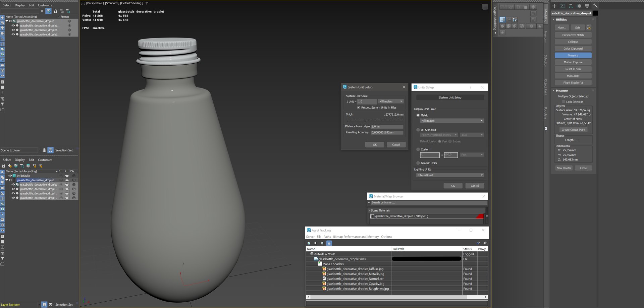The height and width of the screenshot is (308, 644).
Task: Collapse the Utilities rollout
Action: [x=553, y=20]
